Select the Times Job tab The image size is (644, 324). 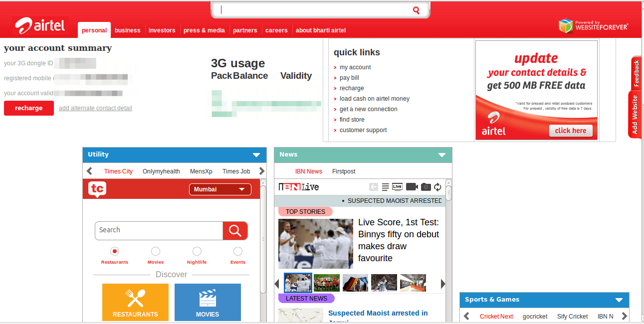coord(236,171)
